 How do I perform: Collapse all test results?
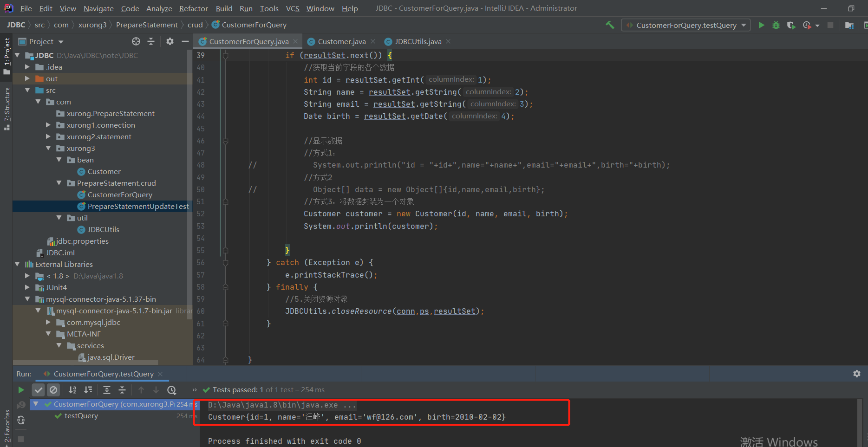(122, 390)
